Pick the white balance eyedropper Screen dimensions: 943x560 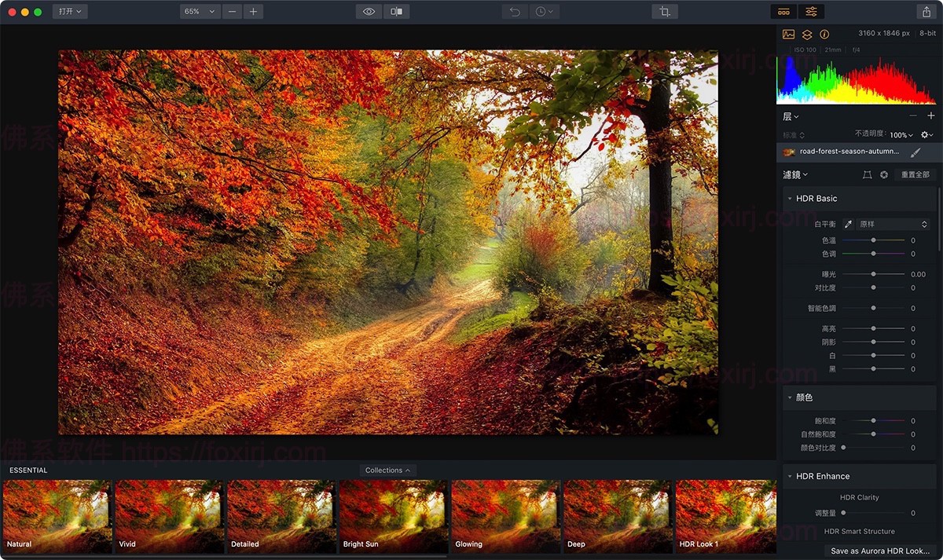pos(848,225)
